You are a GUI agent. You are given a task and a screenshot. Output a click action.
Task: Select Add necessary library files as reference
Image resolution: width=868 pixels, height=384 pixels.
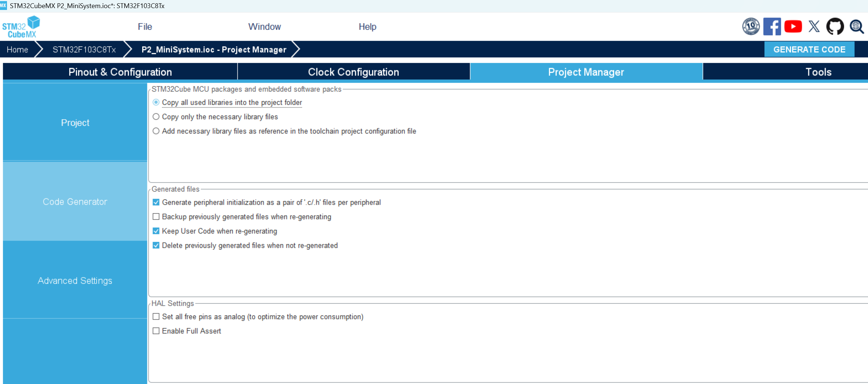(156, 131)
